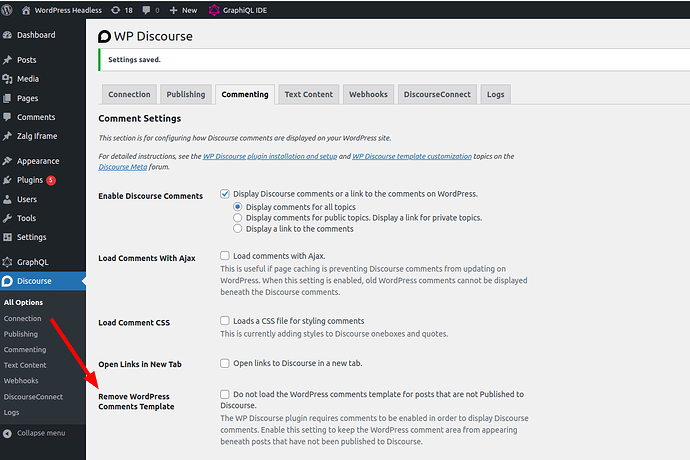Click the red plugins update badge 5
Image resolution: width=690 pixels, height=460 pixels.
pyautogui.click(x=51, y=180)
